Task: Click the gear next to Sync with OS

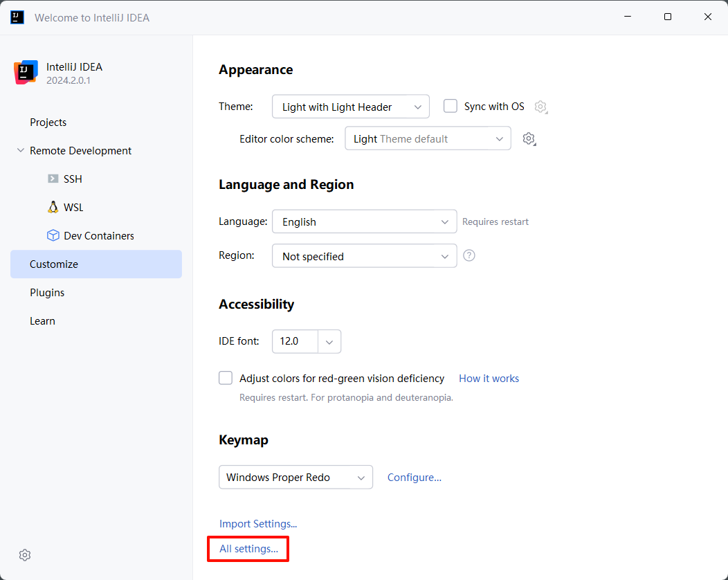Action: pyautogui.click(x=541, y=107)
